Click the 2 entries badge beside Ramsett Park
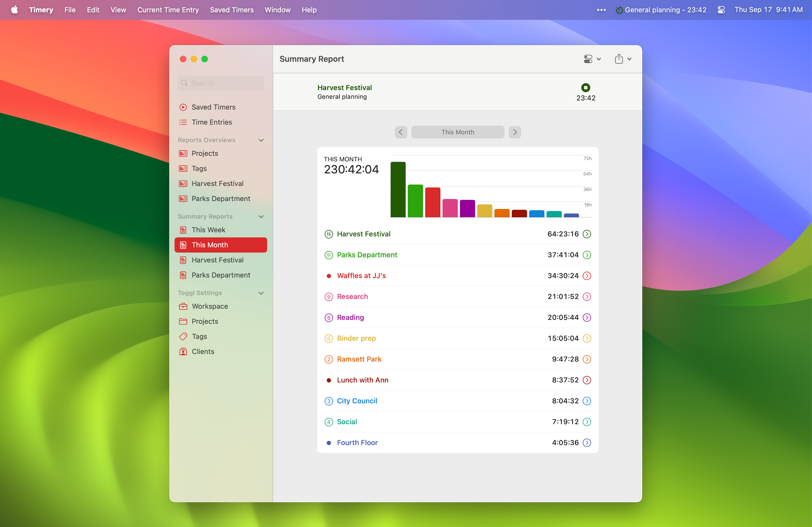 (x=329, y=359)
